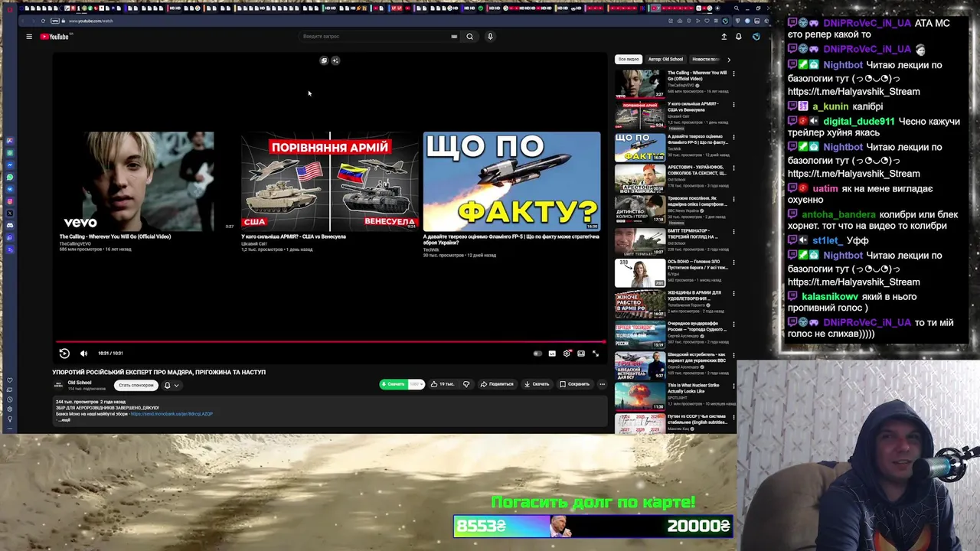980x551 pixels.
Task: Open more options for sidebar 'США vs Венесуела' video
Action: coord(733,105)
